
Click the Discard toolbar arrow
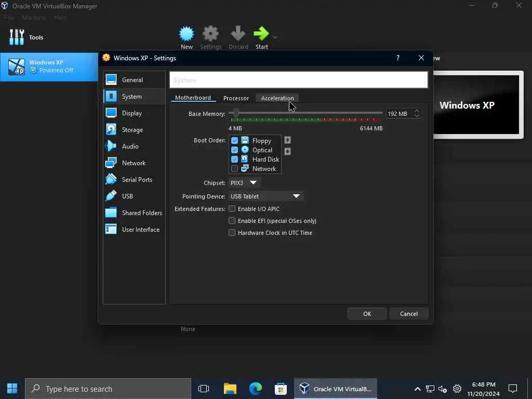coord(238,37)
